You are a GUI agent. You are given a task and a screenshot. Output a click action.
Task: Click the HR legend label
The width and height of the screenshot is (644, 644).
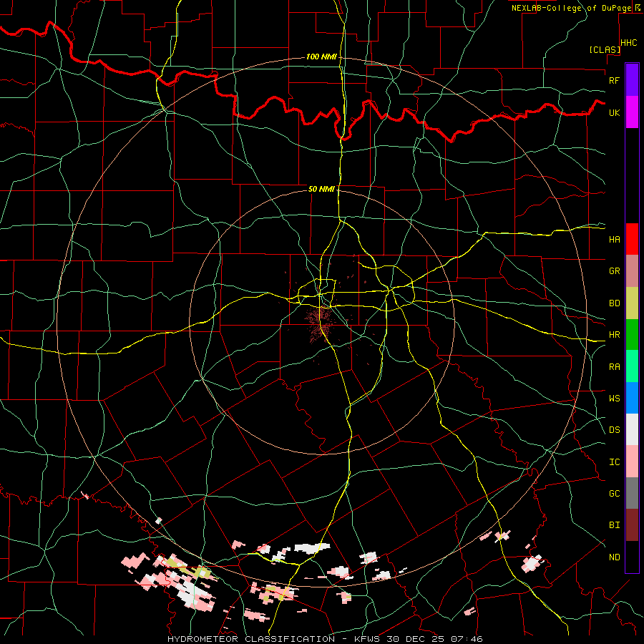[615, 335]
